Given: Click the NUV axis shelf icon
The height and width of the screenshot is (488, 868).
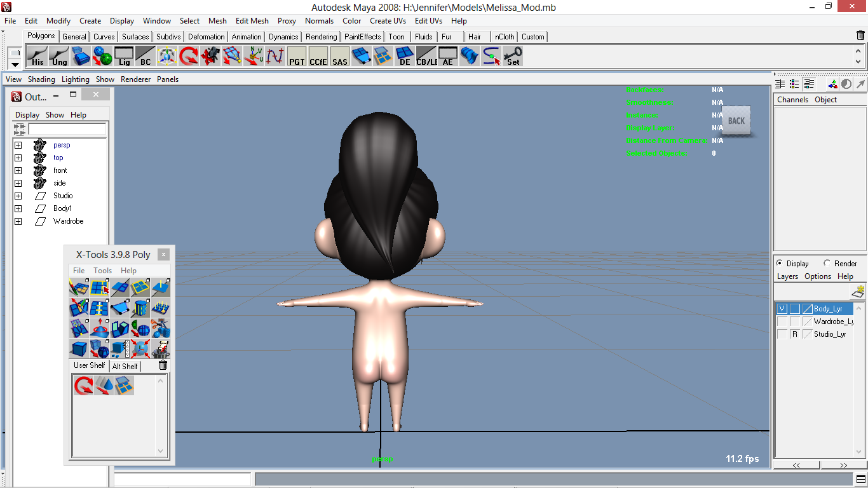Looking at the screenshot, I should click(x=254, y=57).
